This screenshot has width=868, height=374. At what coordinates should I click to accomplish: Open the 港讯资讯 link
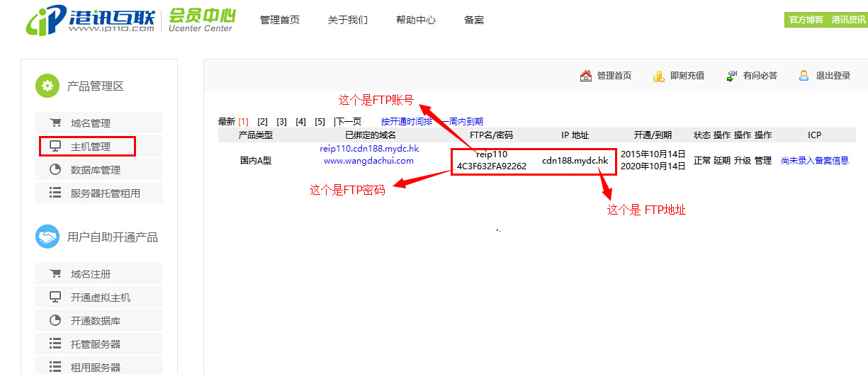click(x=848, y=20)
